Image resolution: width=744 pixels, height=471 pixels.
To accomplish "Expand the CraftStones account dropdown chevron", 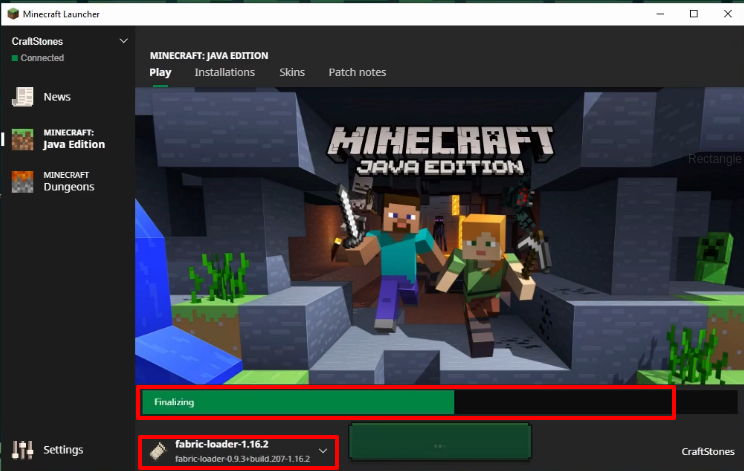I will tap(123, 41).
